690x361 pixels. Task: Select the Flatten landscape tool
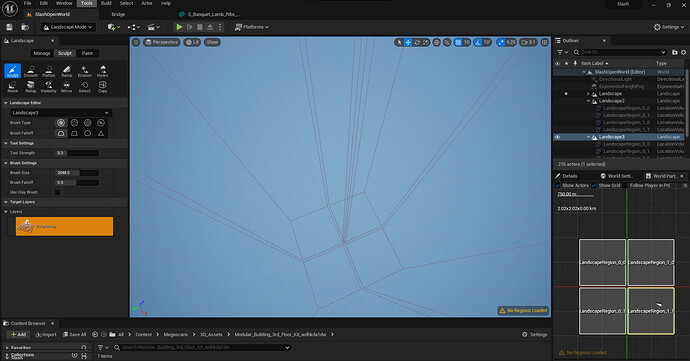point(49,71)
